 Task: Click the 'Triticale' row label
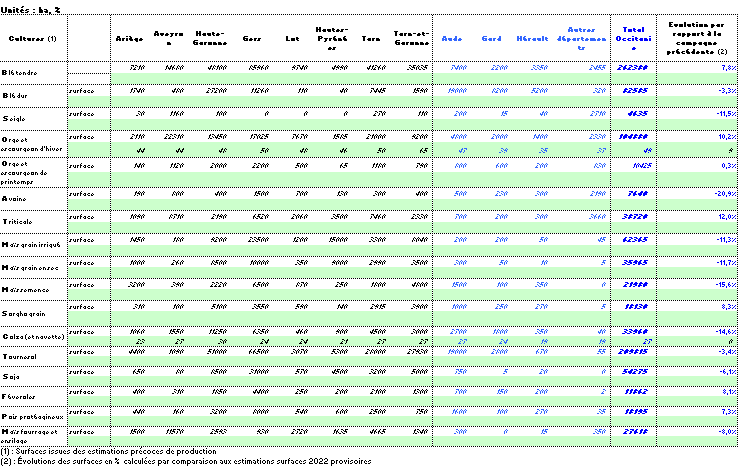click(x=17, y=222)
